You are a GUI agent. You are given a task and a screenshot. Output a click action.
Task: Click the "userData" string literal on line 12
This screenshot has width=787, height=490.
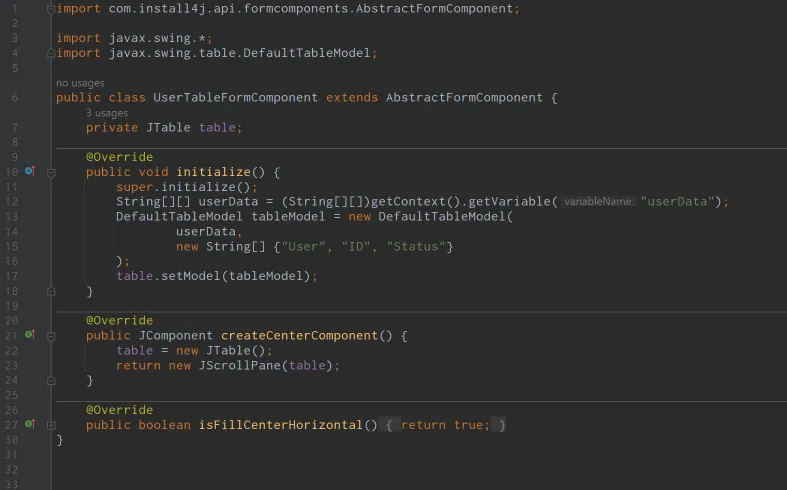[678, 201]
